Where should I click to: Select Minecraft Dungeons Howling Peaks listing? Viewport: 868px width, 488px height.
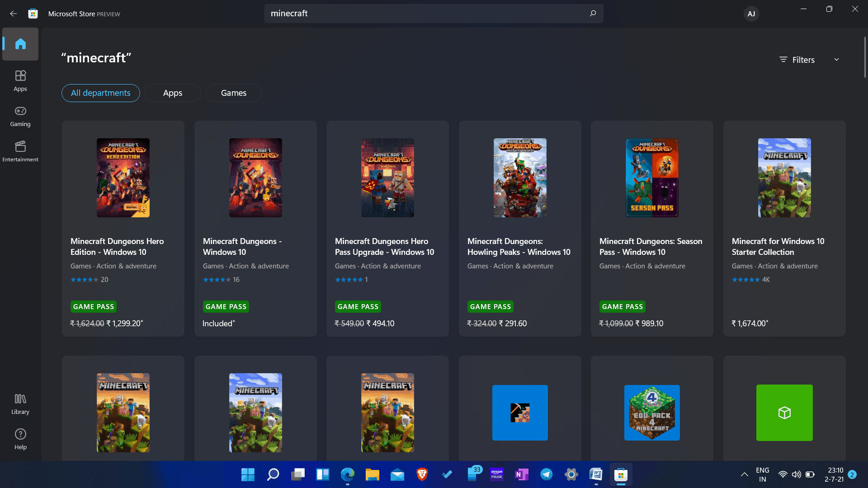[520, 229]
